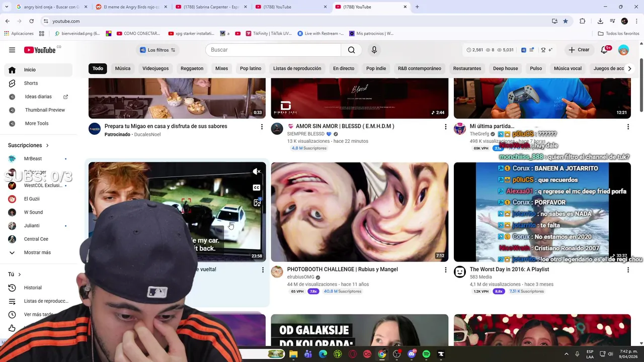Open More Tools in the sidebar
The width and height of the screenshot is (644, 362).
tap(36, 123)
